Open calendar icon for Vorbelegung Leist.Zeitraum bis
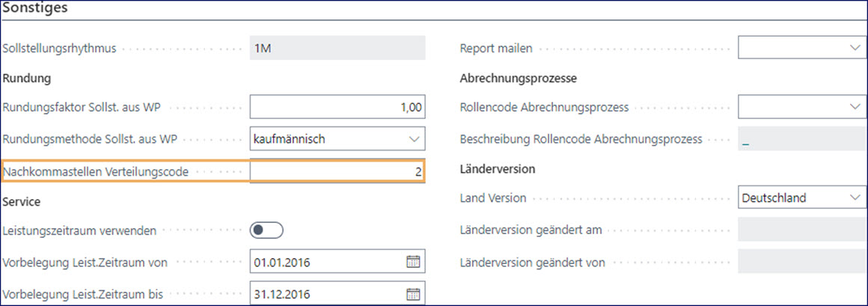Image resolution: width=868 pixels, height=306 pixels. [x=413, y=293]
